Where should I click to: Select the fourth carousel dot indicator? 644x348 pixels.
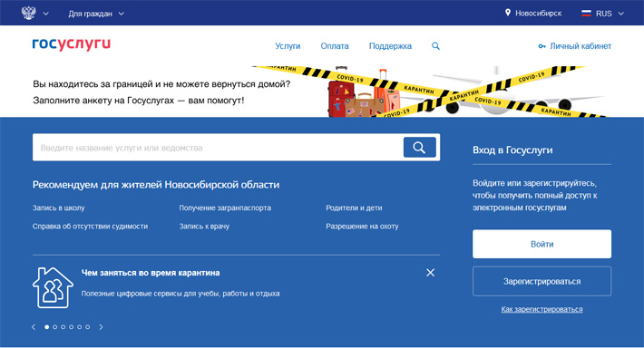pyautogui.click(x=72, y=327)
